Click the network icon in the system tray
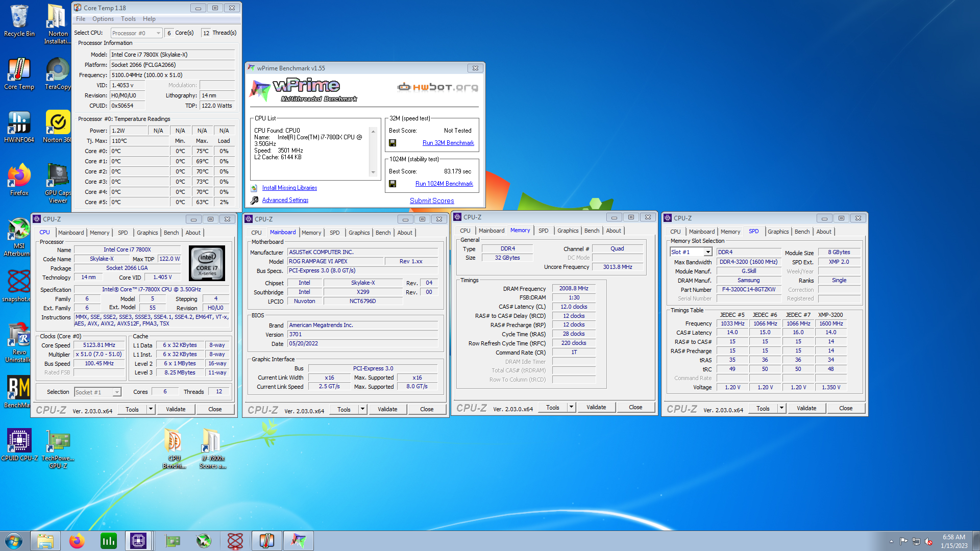980x551 pixels. [x=916, y=541]
